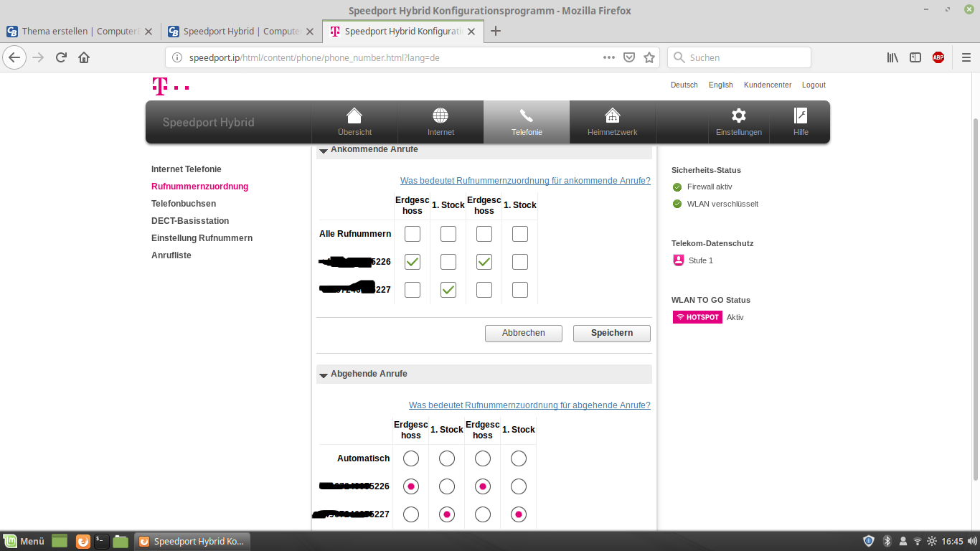Click the Pocket save icon in the address bar
Screen dimensions: 980x551
[629, 57]
